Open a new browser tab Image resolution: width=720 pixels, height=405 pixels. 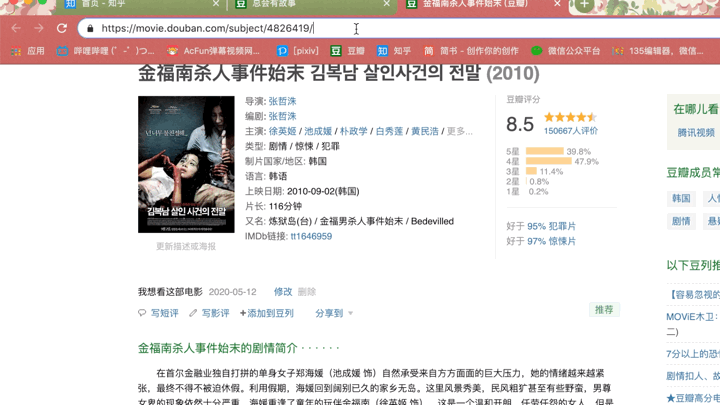(x=584, y=4)
